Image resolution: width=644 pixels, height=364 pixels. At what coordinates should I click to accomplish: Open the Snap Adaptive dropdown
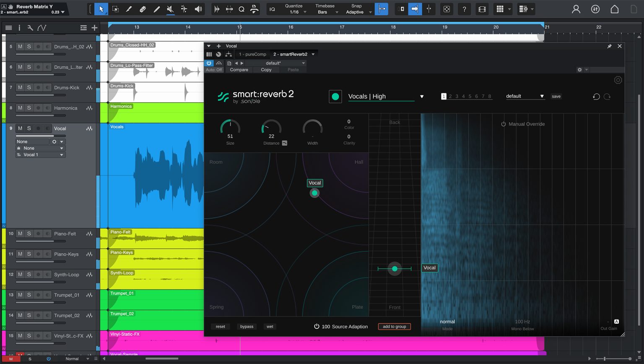point(357,12)
